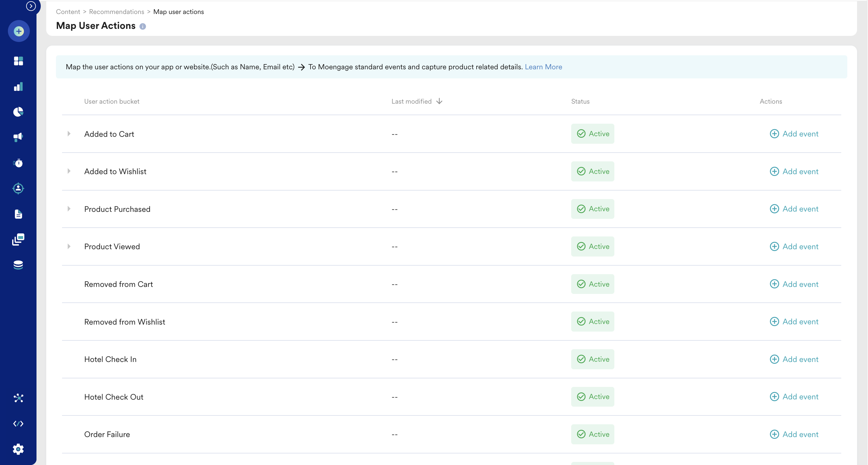Viewport: 868px width, 465px height.
Task: Select the Content document icon
Action: [19, 214]
